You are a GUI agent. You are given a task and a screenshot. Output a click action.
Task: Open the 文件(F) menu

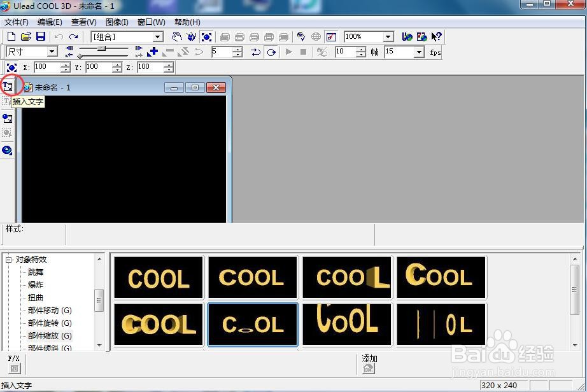(x=16, y=22)
